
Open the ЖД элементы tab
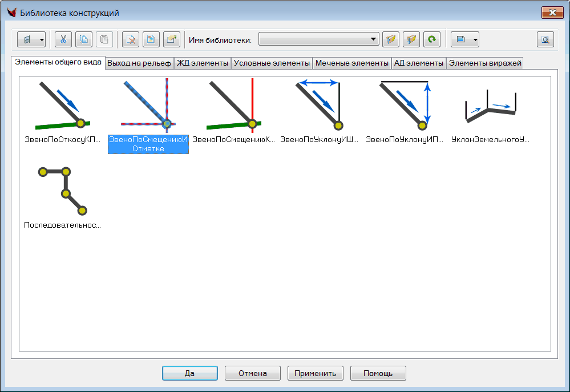point(202,63)
